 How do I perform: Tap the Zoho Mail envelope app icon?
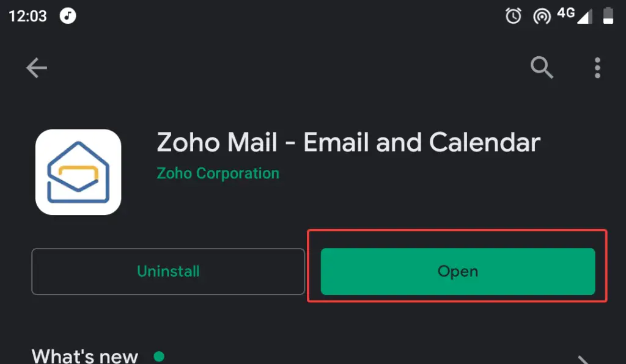[x=78, y=172]
